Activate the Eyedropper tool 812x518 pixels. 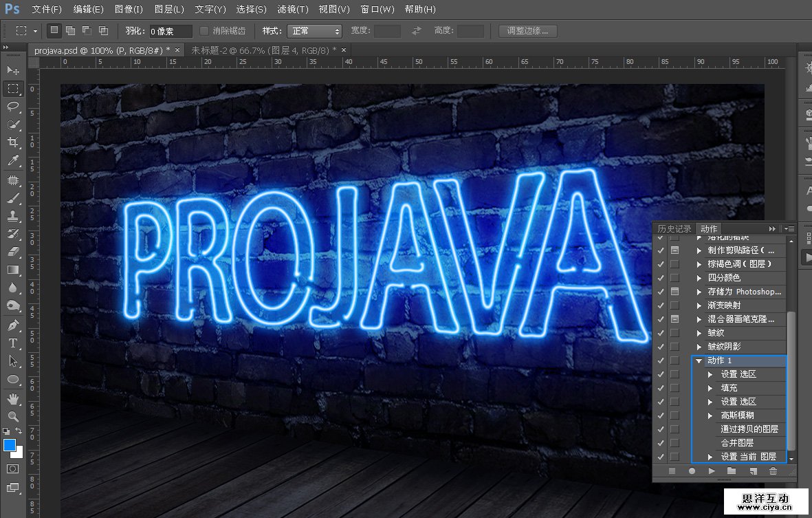(x=13, y=161)
